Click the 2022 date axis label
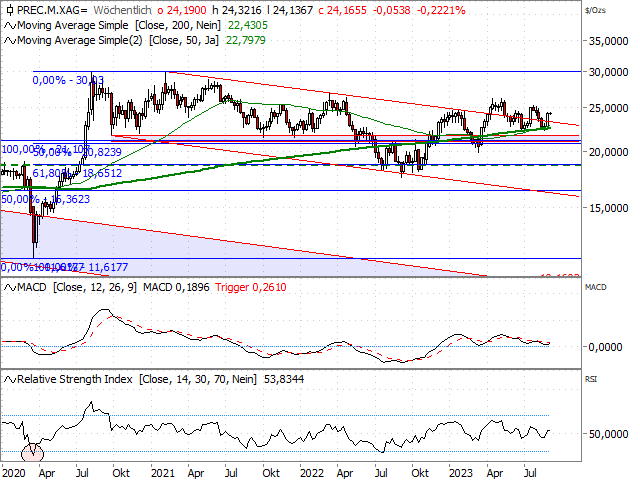640x480 pixels. point(312,473)
